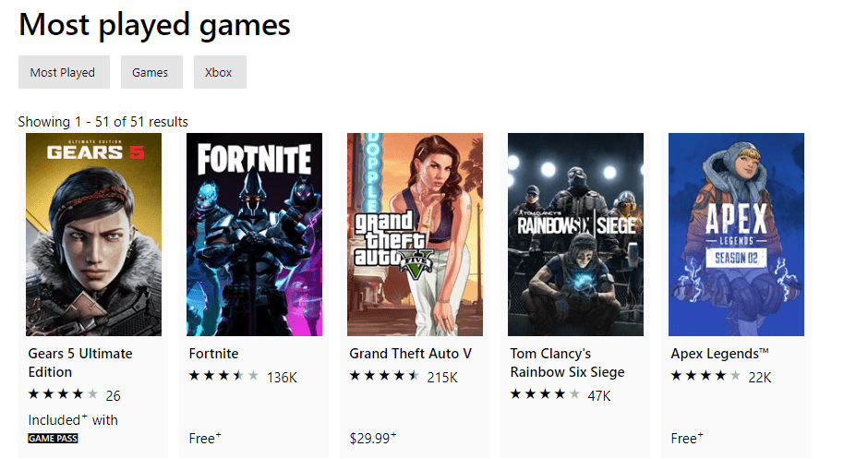Open the Fortnite cover image
Image resolution: width=868 pixels, height=459 pixels.
254,234
